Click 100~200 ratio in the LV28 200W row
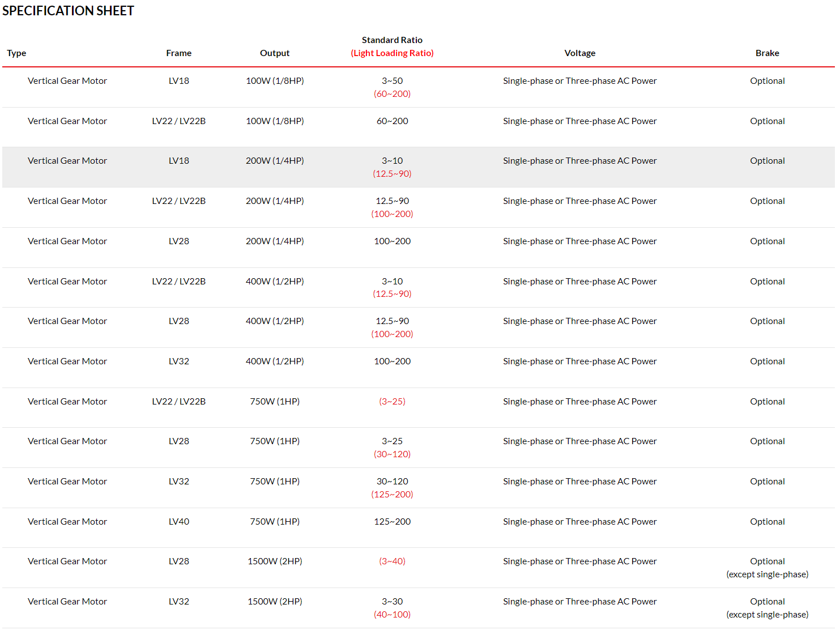This screenshot has height=630, width=840. point(392,241)
